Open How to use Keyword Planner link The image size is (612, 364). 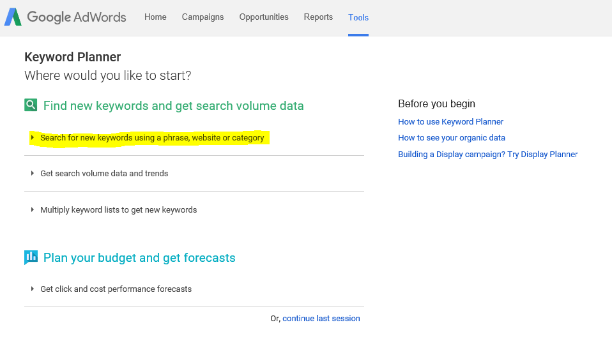pos(451,122)
